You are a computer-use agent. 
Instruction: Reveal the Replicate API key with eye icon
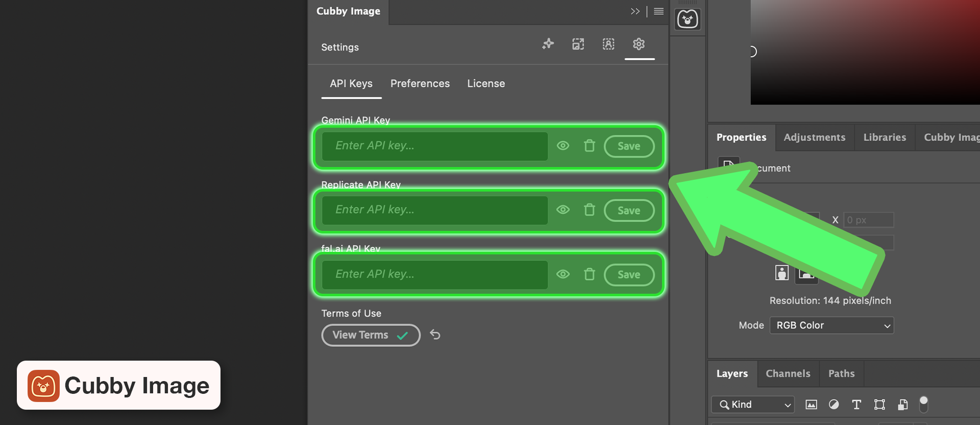point(563,210)
